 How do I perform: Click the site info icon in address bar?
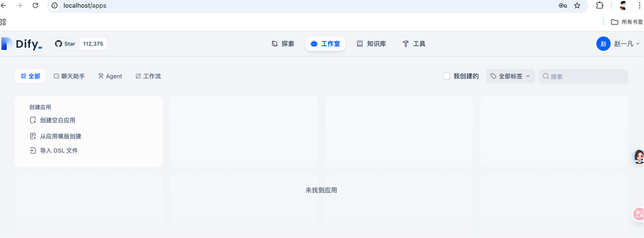tap(55, 6)
